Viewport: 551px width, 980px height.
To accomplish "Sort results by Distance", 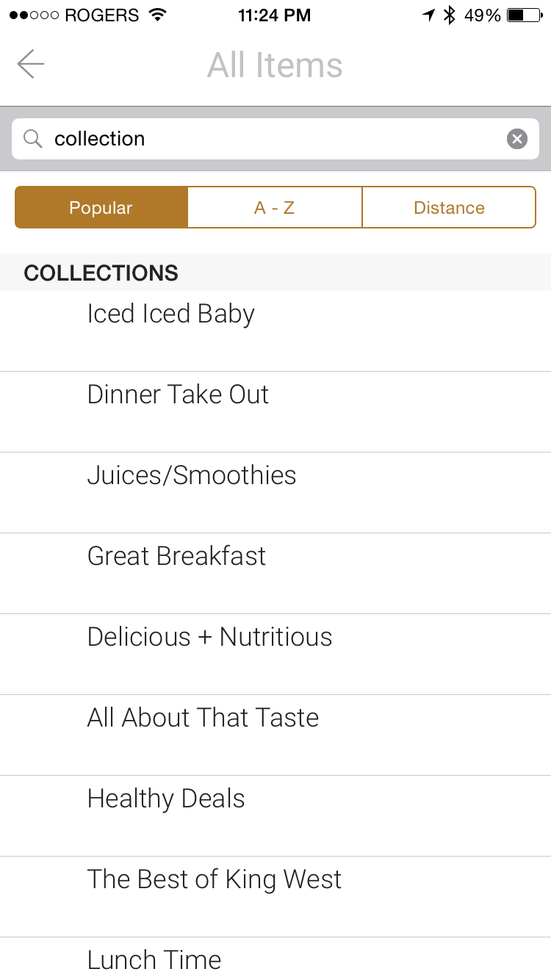I will [449, 208].
